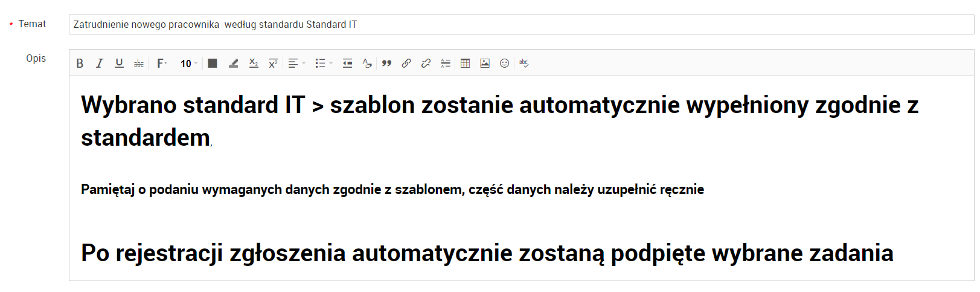The image size is (980, 292).
Task: Open the font color swatch
Action: (x=213, y=63)
